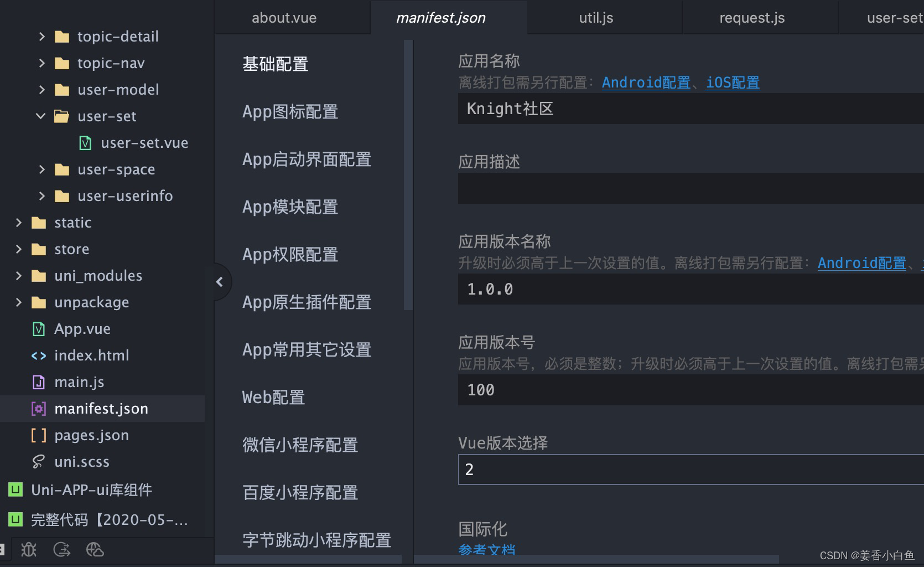
Task: Open the debug bug icon
Action: (29, 549)
